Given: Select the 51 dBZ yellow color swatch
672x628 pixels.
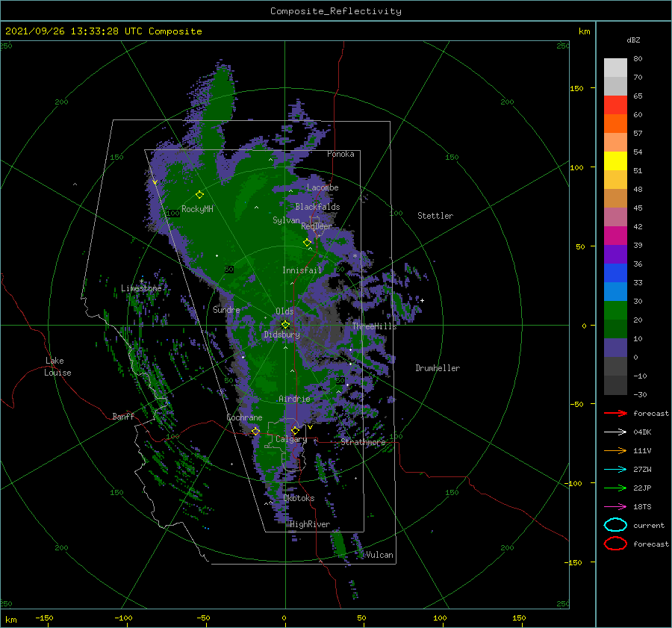Looking at the screenshot, I should pyautogui.click(x=615, y=161).
